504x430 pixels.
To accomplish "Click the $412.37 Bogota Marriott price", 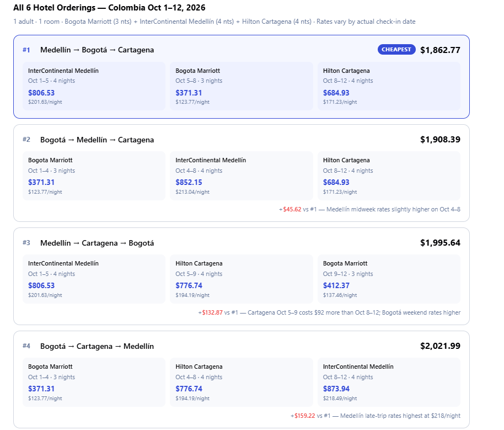I will tap(336, 285).
